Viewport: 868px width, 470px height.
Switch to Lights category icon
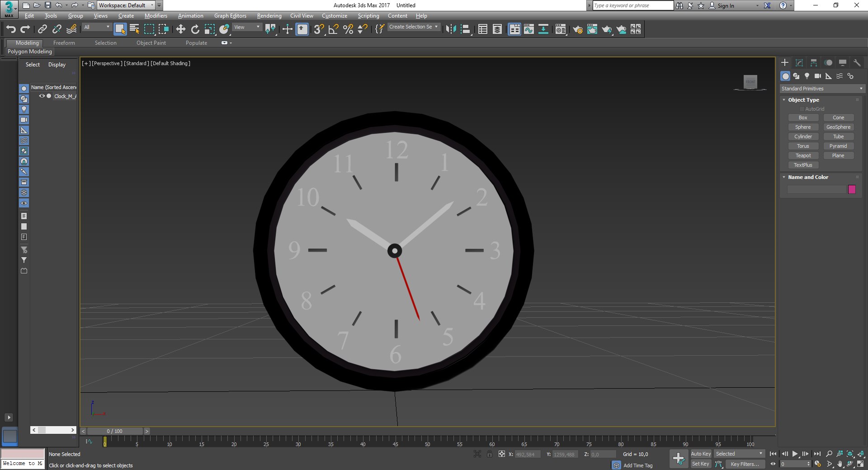point(807,76)
